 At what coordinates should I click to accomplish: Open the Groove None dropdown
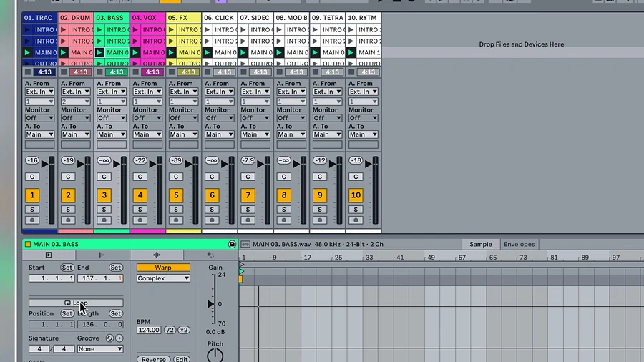(100, 349)
